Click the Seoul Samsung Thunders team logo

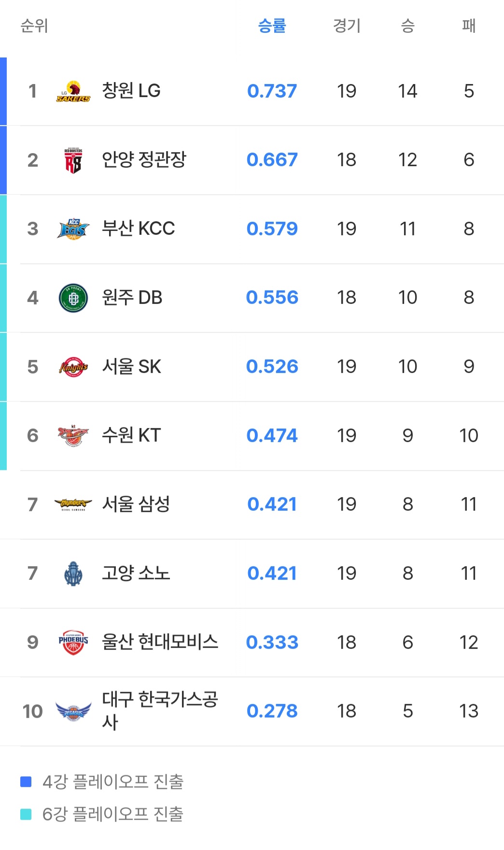point(73,504)
